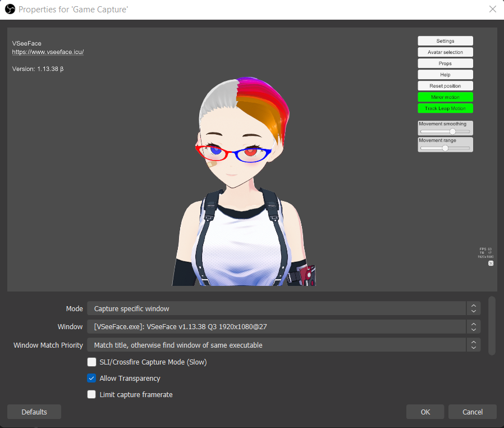Click the 'VSeeFace' title text in preview

point(27,43)
